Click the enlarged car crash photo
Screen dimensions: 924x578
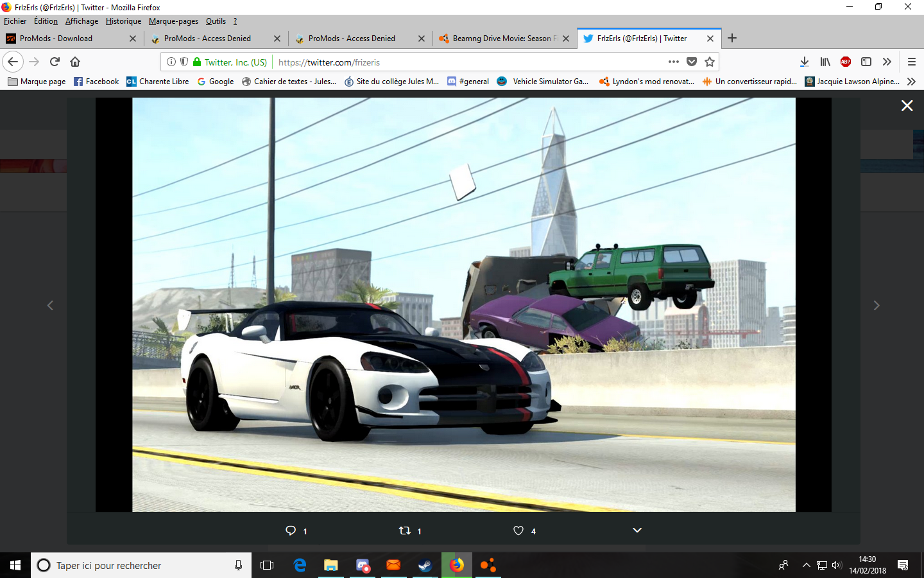(x=464, y=304)
